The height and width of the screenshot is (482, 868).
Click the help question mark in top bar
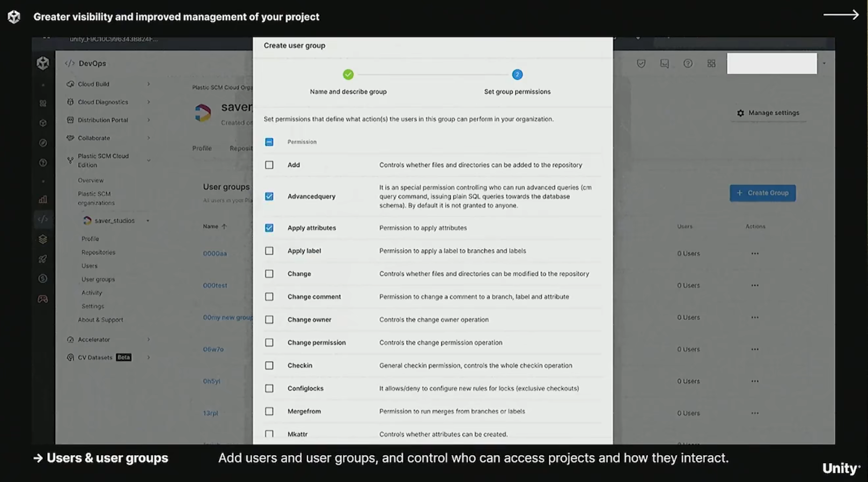(688, 63)
